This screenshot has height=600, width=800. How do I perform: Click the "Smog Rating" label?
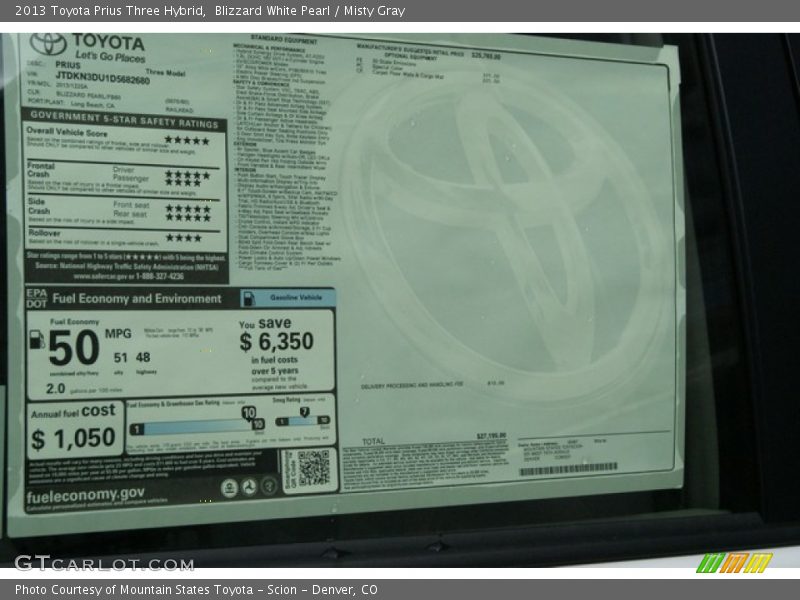click(x=286, y=399)
